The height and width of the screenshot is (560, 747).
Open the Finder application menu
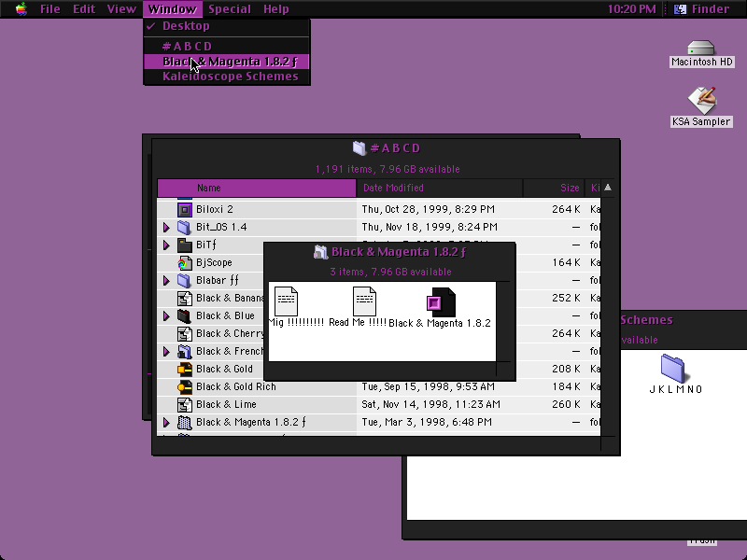coord(704,9)
